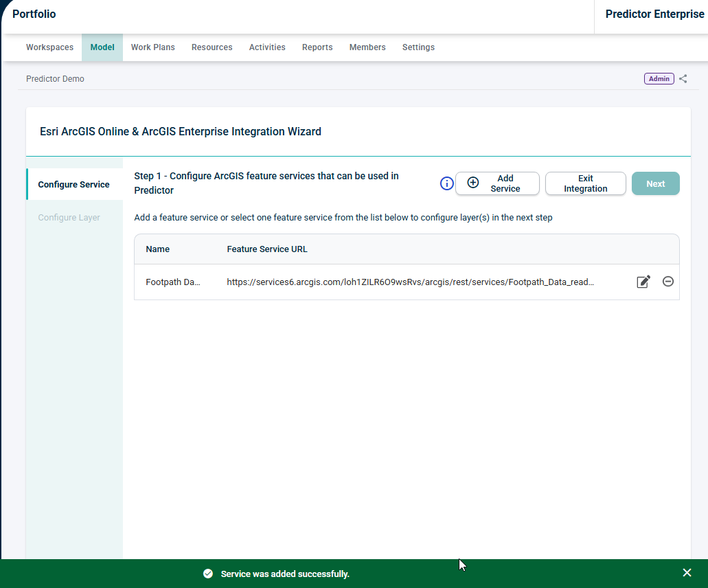Click the Predictor Demo breadcrumb
Screen dimensions: 708x588
pyautogui.click(x=55, y=78)
